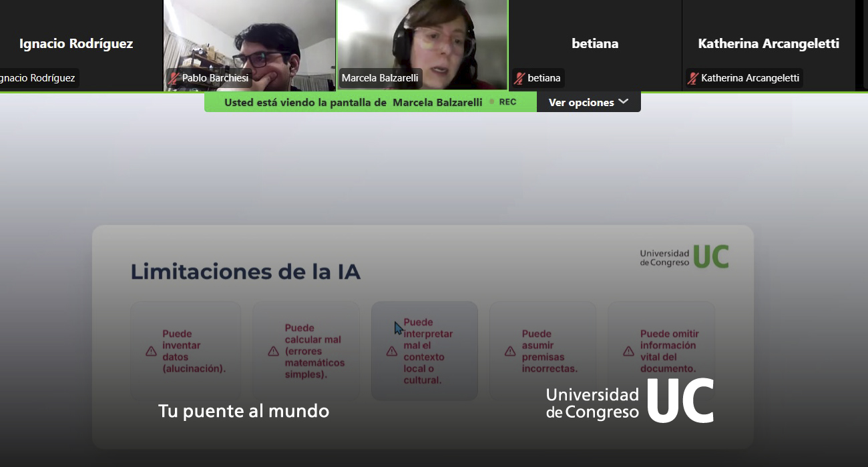Click the 'Limitaciones de la IA' slide title
The width and height of the screenshot is (868, 467).
tap(245, 272)
